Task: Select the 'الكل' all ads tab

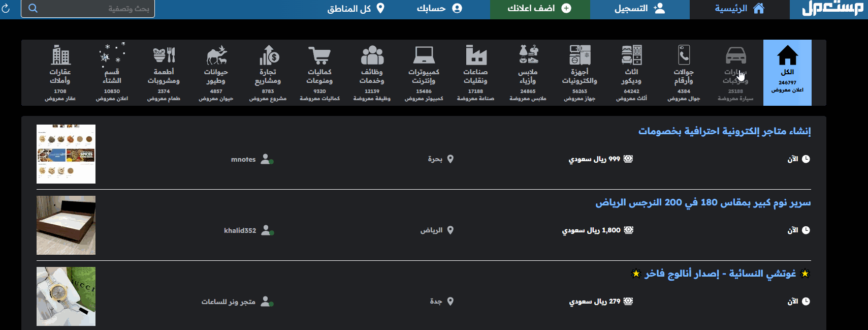Action: pos(787,73)
